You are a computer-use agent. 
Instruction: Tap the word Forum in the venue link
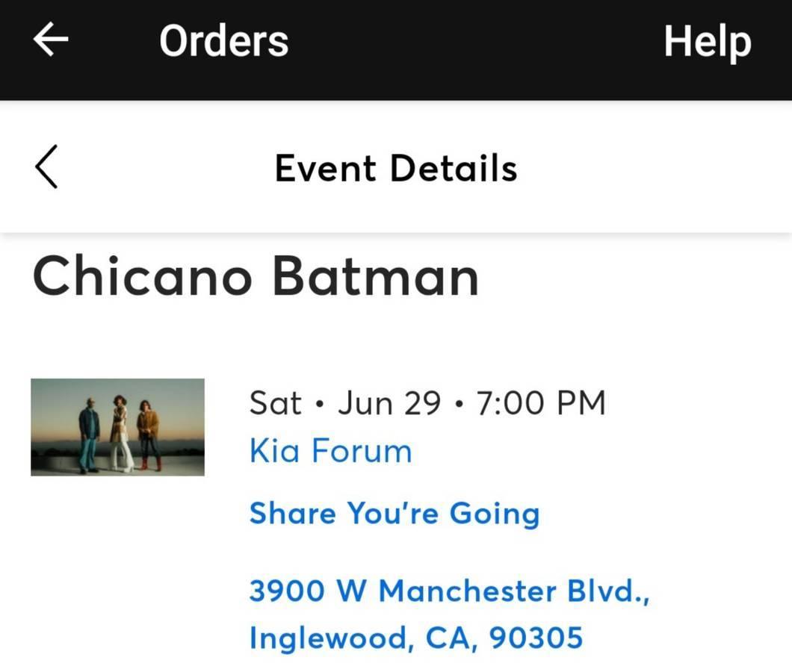click(362, 450)
